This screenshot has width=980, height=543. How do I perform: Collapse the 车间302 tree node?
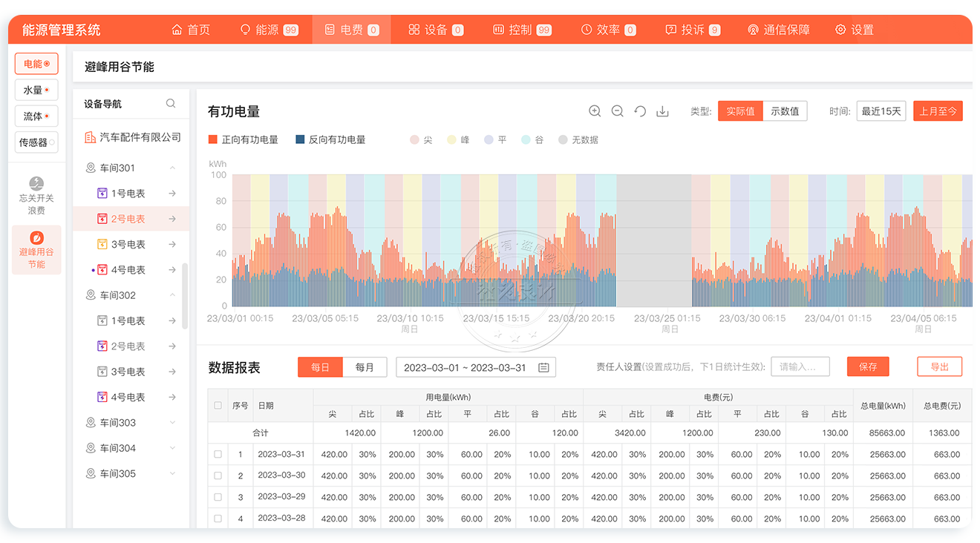click(x=172, y=295)
